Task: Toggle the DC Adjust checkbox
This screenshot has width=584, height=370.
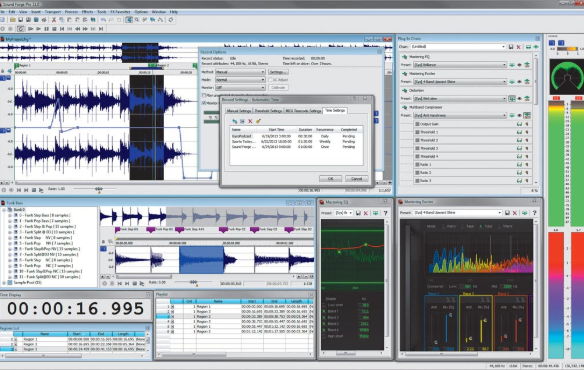Action: pos(270,80)
